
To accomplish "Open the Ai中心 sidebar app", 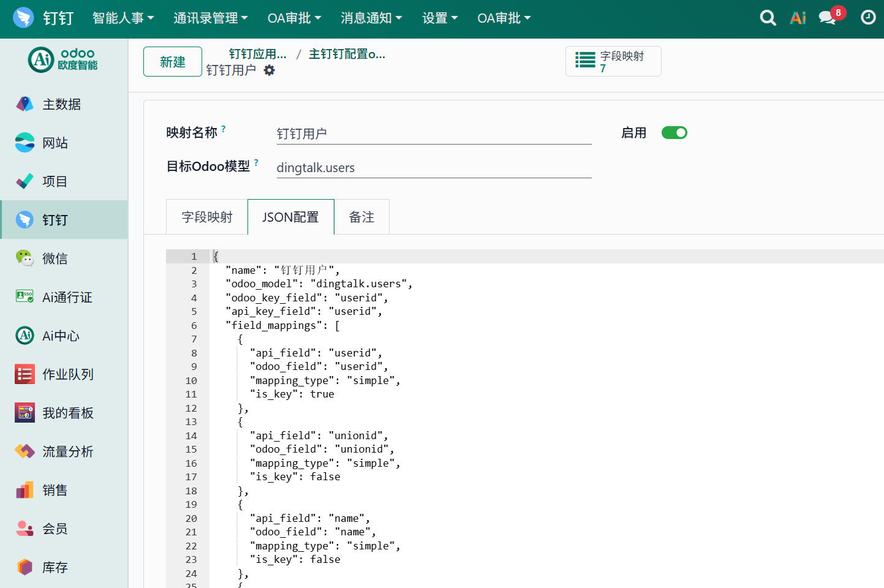I will click(x=64, y=336).
